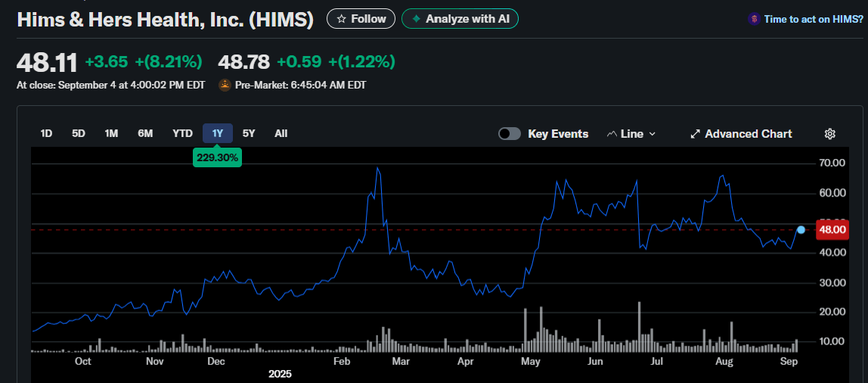Click the star icon in Follow button

[x=342, y=19]
